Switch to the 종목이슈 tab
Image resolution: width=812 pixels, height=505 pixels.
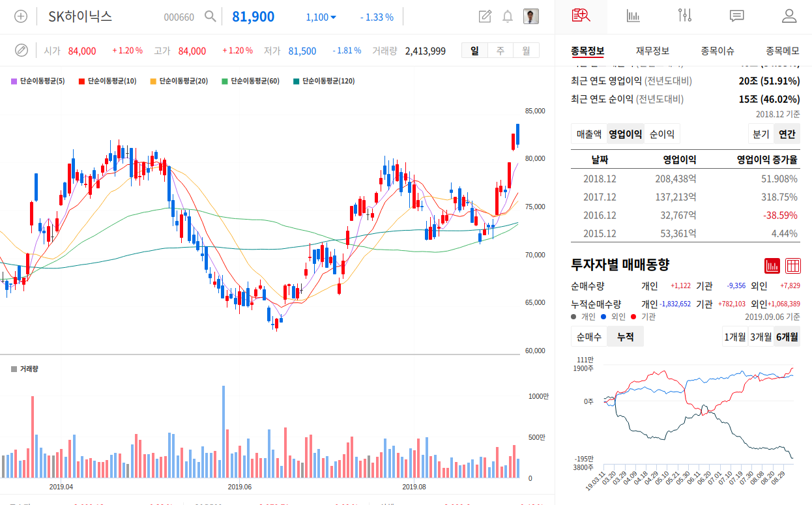pos(718,51)
